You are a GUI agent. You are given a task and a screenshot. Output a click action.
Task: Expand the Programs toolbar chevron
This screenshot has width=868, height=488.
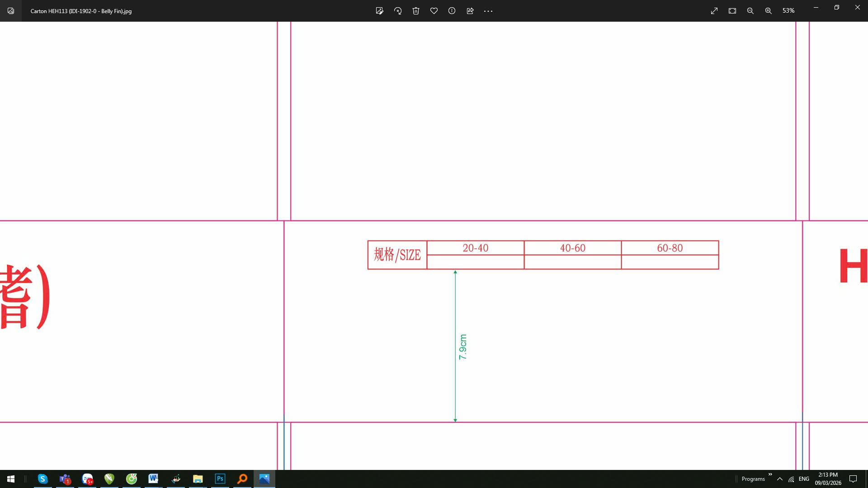[770, 474]
